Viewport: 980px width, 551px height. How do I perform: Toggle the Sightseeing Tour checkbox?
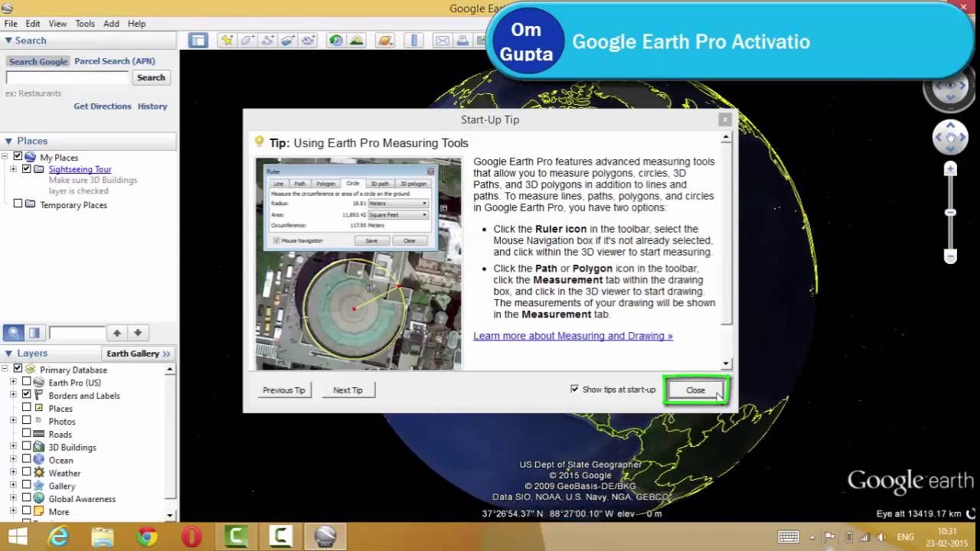pos(27,169)
